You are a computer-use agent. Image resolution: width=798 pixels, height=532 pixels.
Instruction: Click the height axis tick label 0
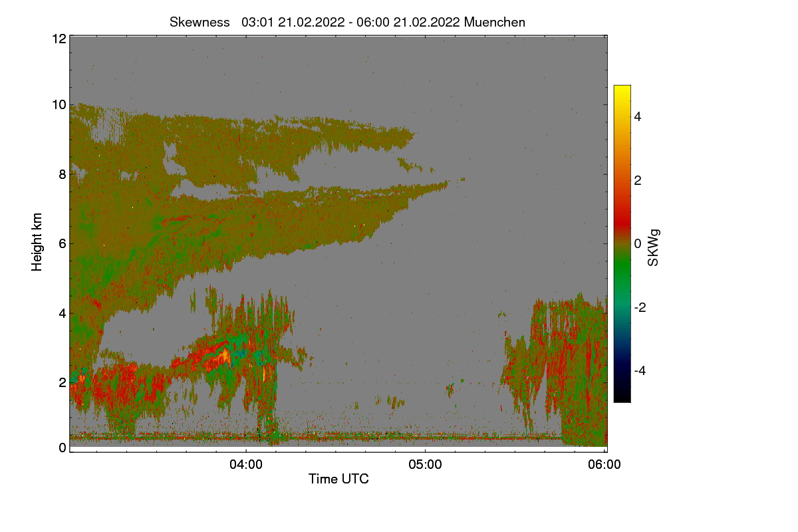coord(61,448)
